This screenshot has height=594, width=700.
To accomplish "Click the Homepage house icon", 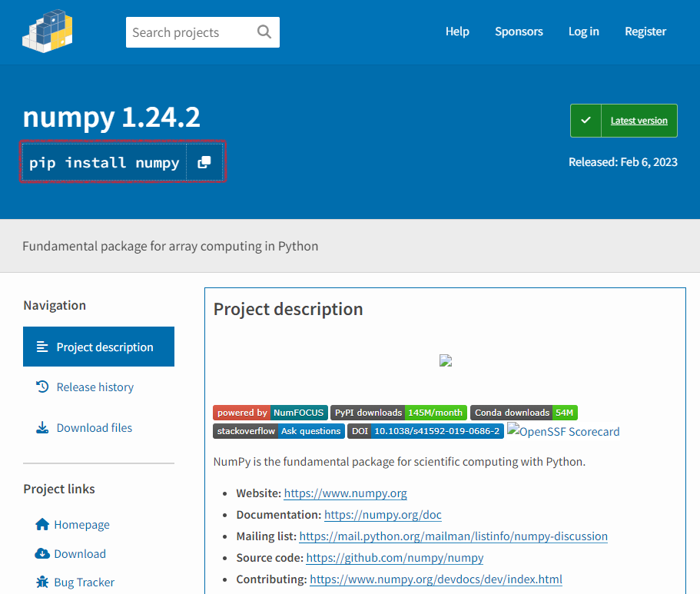I will (x=42, y=524).
